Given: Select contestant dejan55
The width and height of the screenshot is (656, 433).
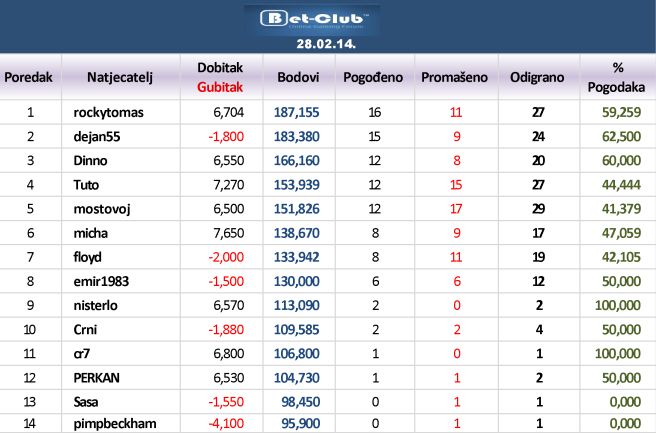Looking at the screenshot, I should (97, 137).
